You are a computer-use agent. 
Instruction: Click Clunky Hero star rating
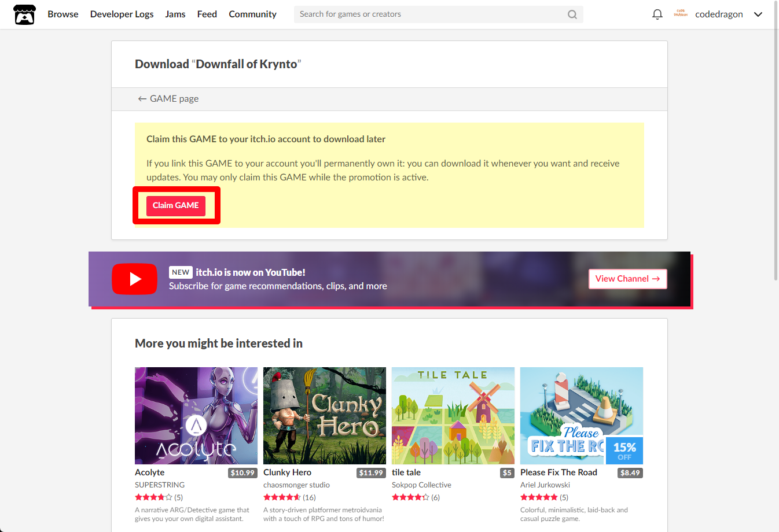click(x=282, y=497)
